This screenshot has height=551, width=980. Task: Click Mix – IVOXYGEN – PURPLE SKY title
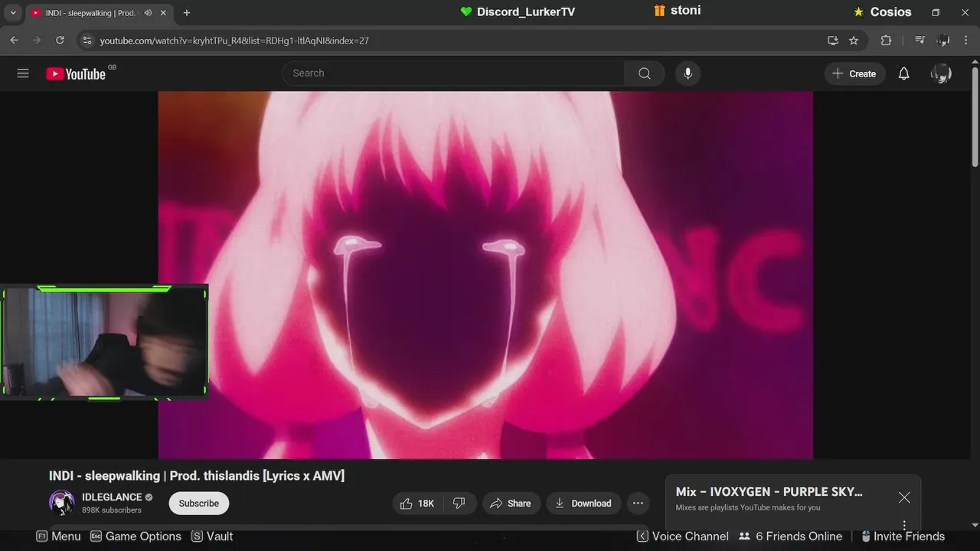769,492
